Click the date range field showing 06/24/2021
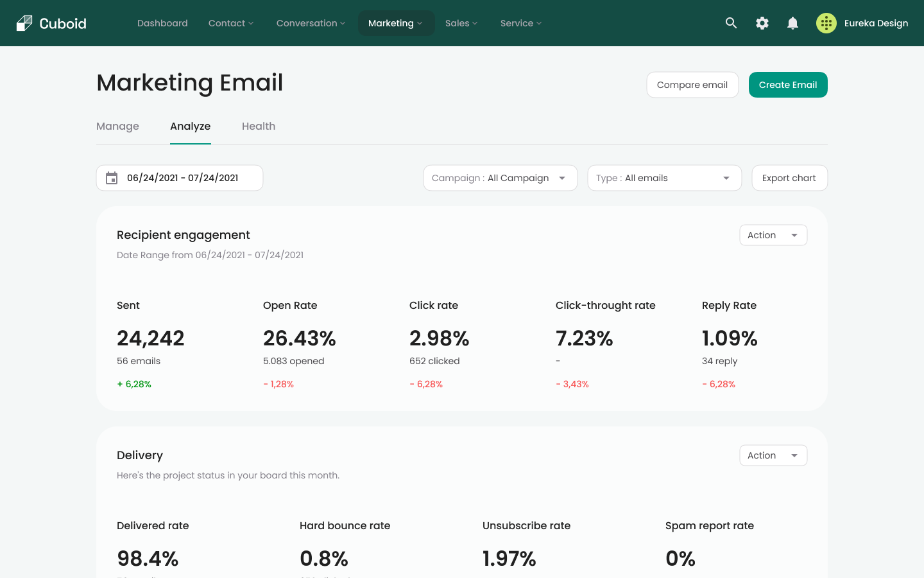Viewport: 924px width, 578px height. point(183,178)
